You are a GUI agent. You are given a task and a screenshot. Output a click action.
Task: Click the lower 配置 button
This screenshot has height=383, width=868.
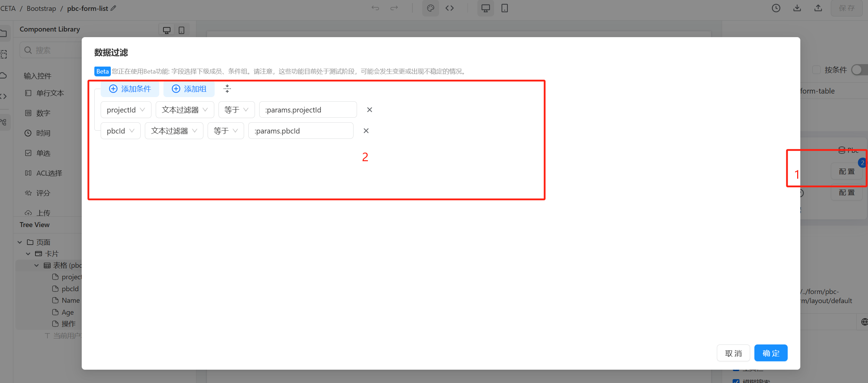pyautogui.click(x=847, y=192)
